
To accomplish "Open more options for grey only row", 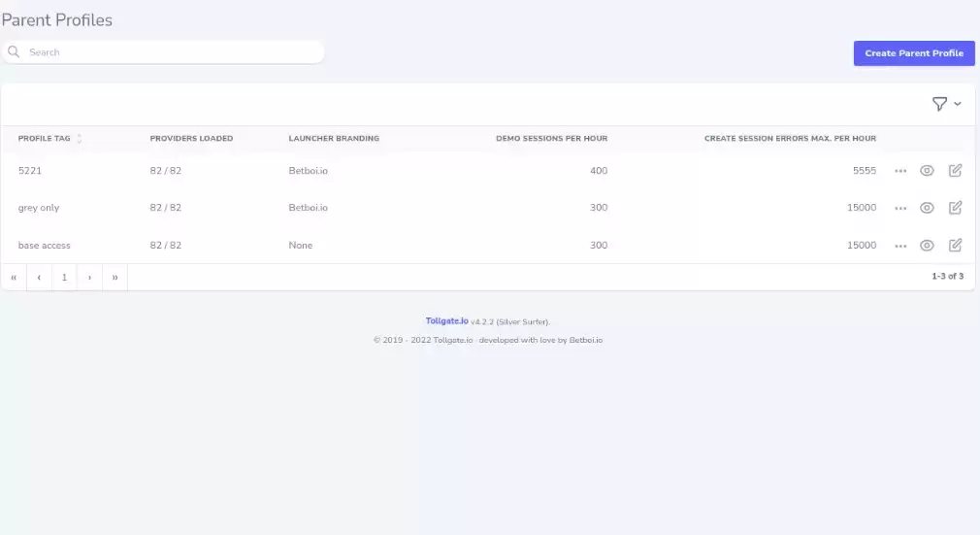I will tap(900, 209).
